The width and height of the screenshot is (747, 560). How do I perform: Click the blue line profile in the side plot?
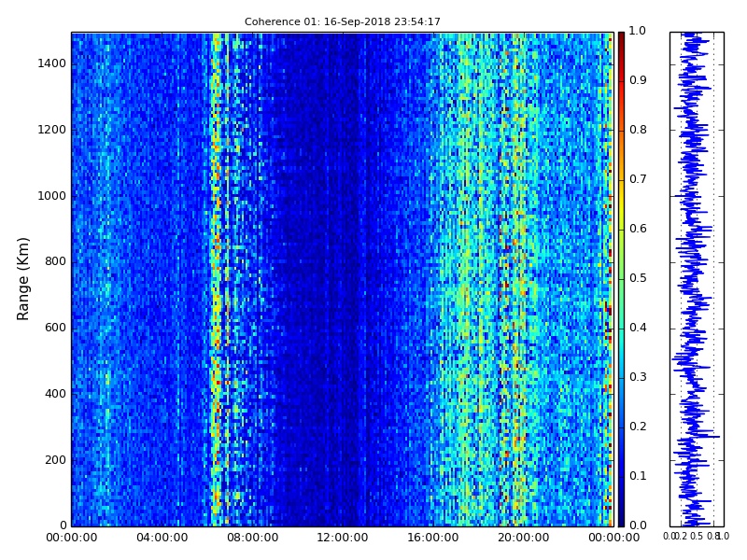[693, 279]
